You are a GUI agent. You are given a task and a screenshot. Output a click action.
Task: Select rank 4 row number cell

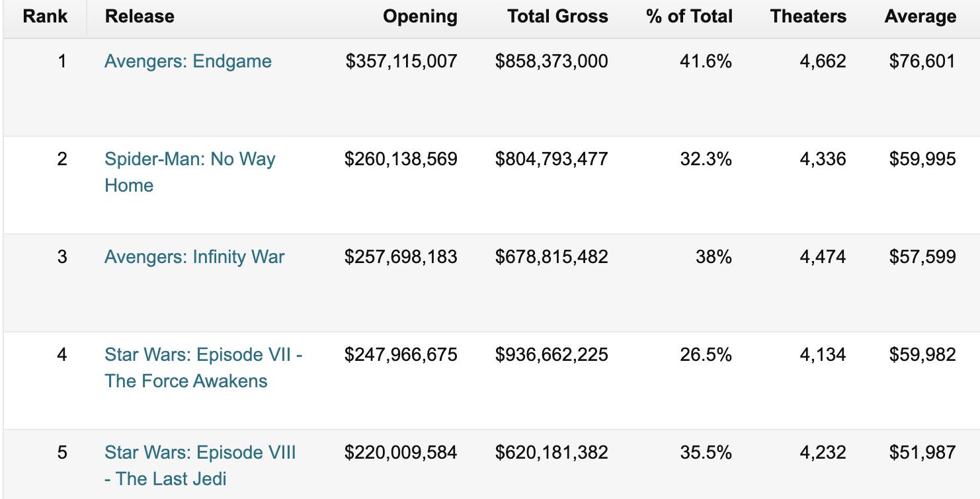coord(61,355)
